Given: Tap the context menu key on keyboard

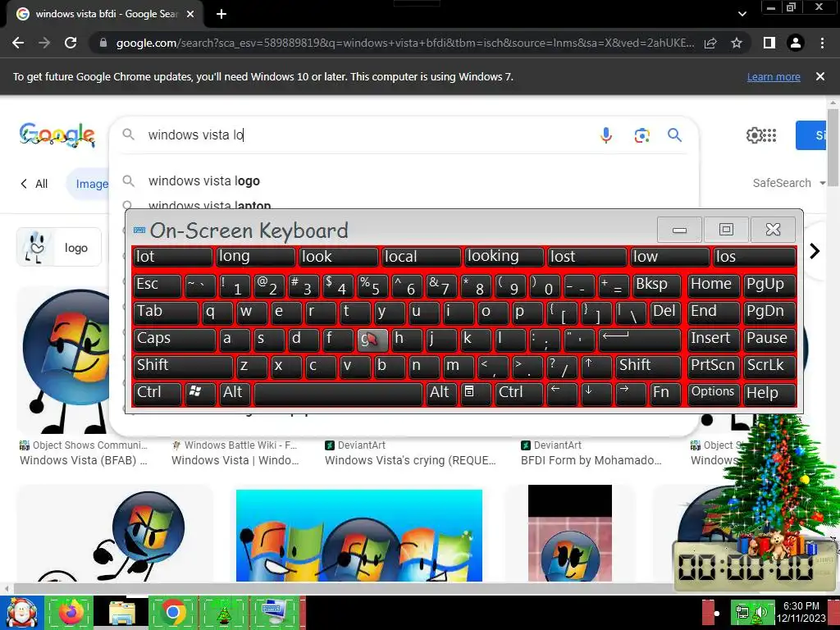Looking at the screenshot, I should pyautogui.click(x=475, y=393).
